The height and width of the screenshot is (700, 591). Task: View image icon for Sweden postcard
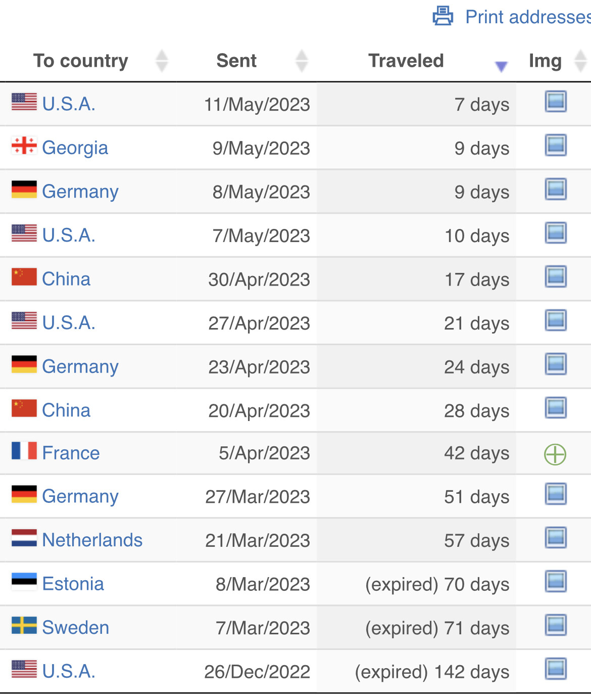(556, 625)
